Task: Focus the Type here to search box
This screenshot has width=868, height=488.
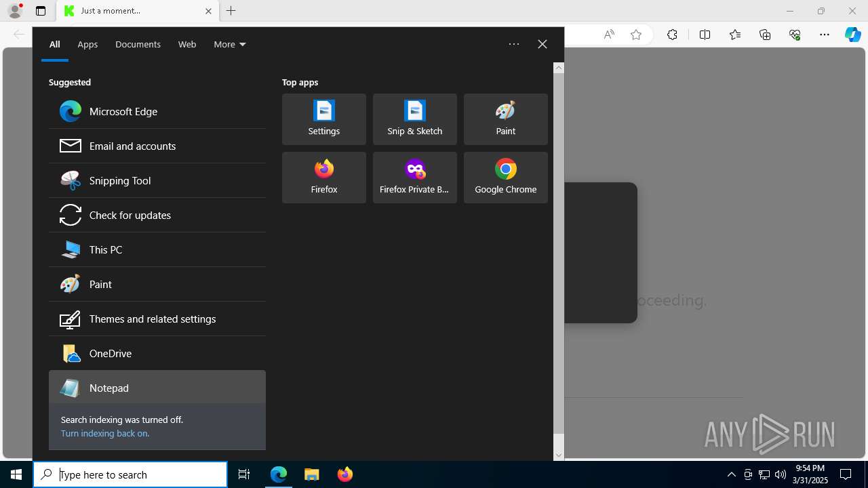Action: point(130,474)
